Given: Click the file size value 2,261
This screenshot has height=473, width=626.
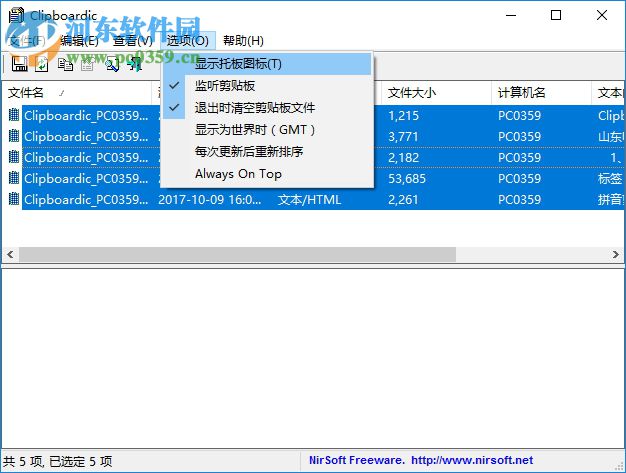Looking at the screenshot, I should pos(403,200).
